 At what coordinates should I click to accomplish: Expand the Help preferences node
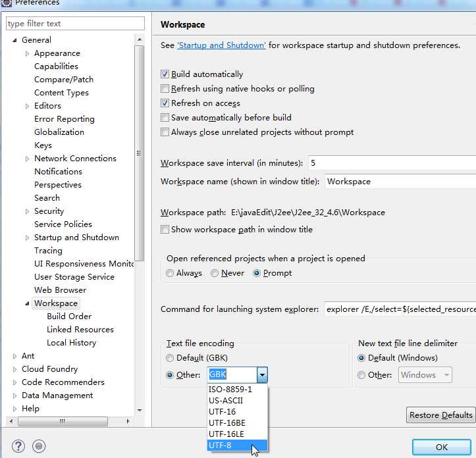14,409
